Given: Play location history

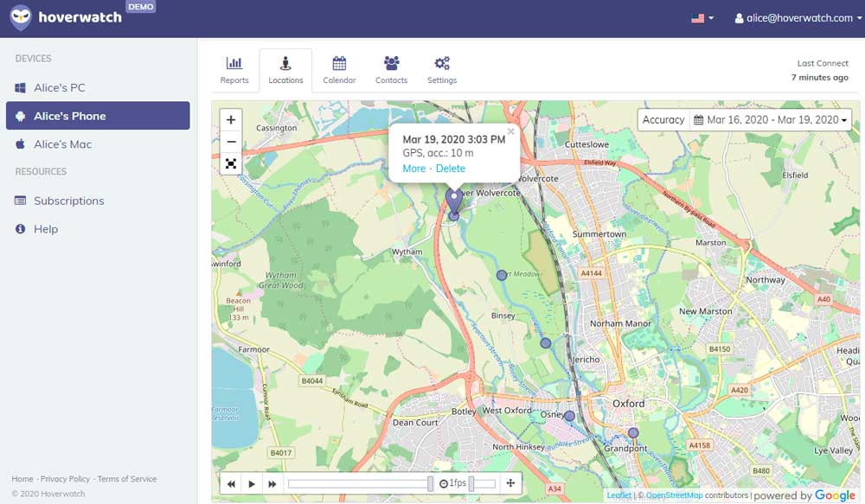Looking at the screenshot, I should tap(252, 484).
